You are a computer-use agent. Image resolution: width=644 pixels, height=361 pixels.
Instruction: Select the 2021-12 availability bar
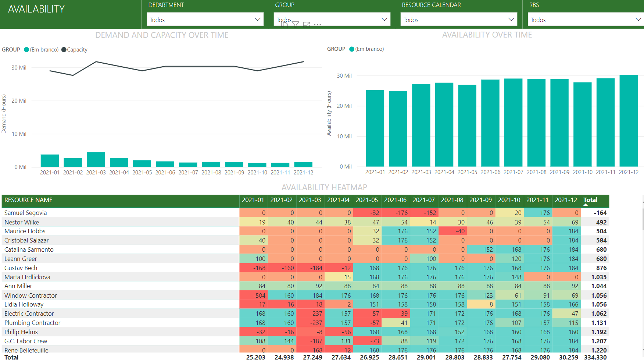pos(629,121)
